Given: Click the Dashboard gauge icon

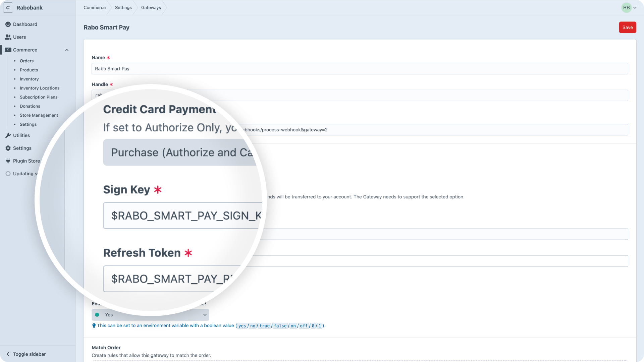Looking at the screenshot, I should point(8,24).
